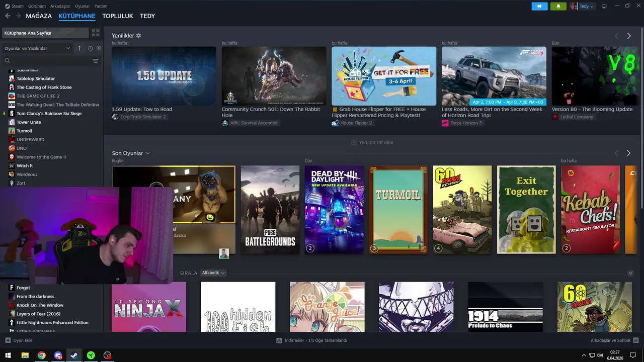Collapse the all-games shelf double chevron
644x362 pixels.
[630, 273]
